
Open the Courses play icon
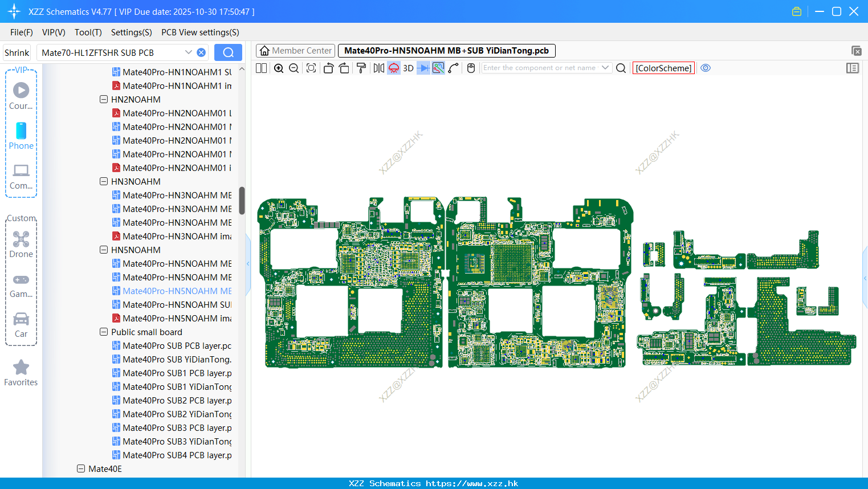click(21, 91)
